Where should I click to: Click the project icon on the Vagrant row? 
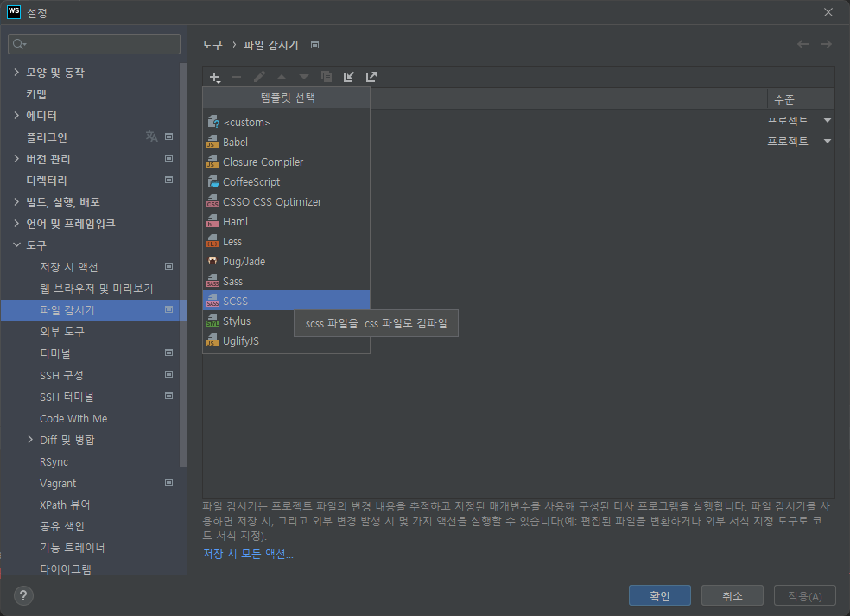169,482
